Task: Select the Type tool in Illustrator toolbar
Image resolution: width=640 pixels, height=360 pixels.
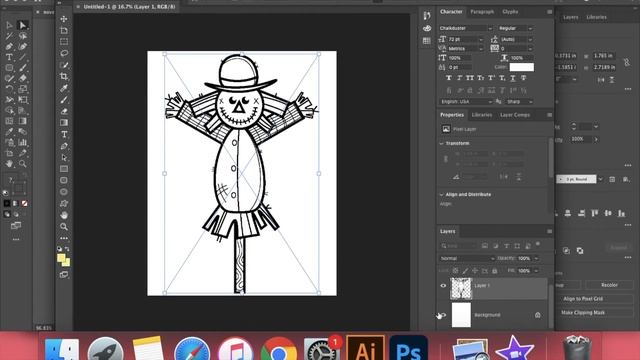Action: click(9, 57)
